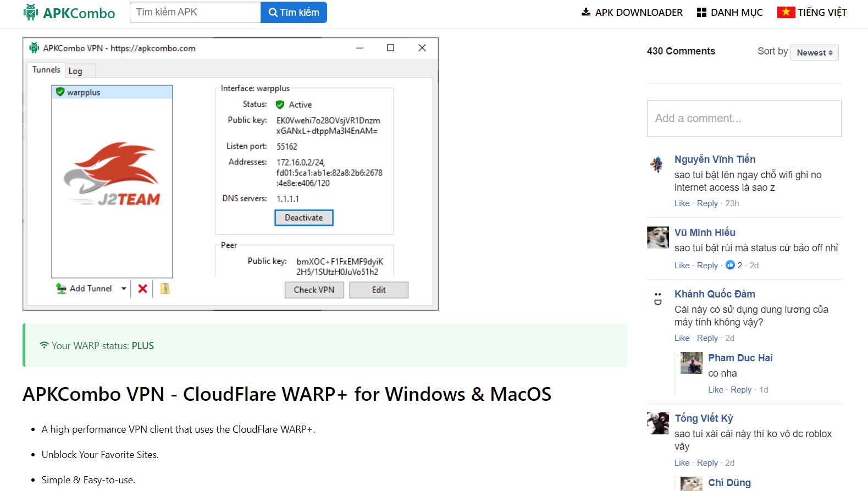Viewport: 868px width, 491px height.
Task: Click the APKCombo Android logo icon
Action: tap(31, 12)
